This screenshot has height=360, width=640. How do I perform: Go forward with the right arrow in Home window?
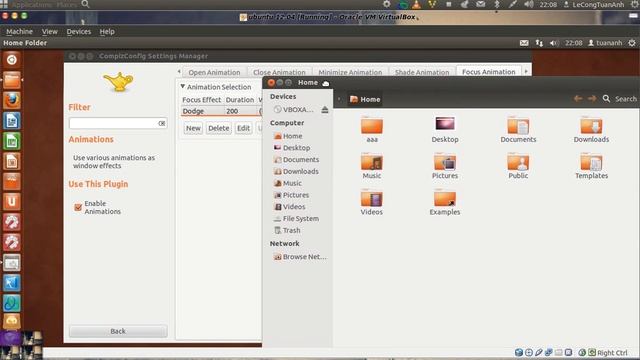pos(592,99)
